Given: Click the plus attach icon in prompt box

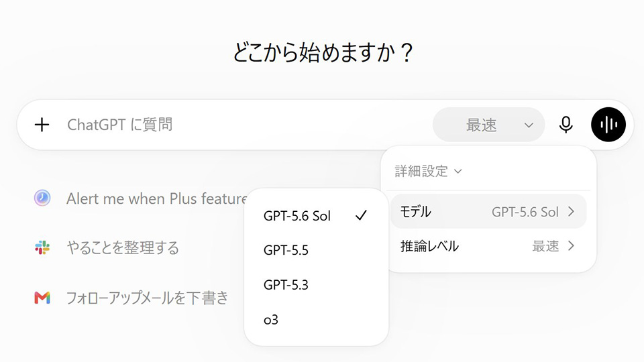Looking at the screenshot, I should pos(42,125).
